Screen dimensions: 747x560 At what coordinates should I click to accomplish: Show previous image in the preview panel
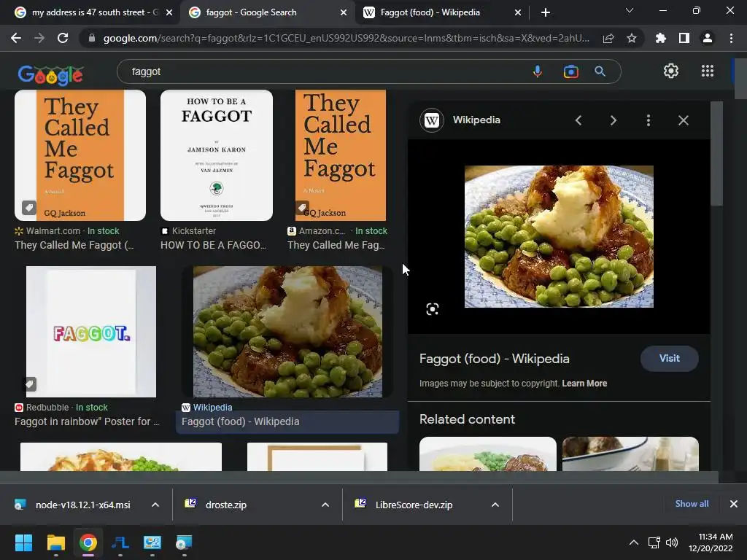point(578,120)
